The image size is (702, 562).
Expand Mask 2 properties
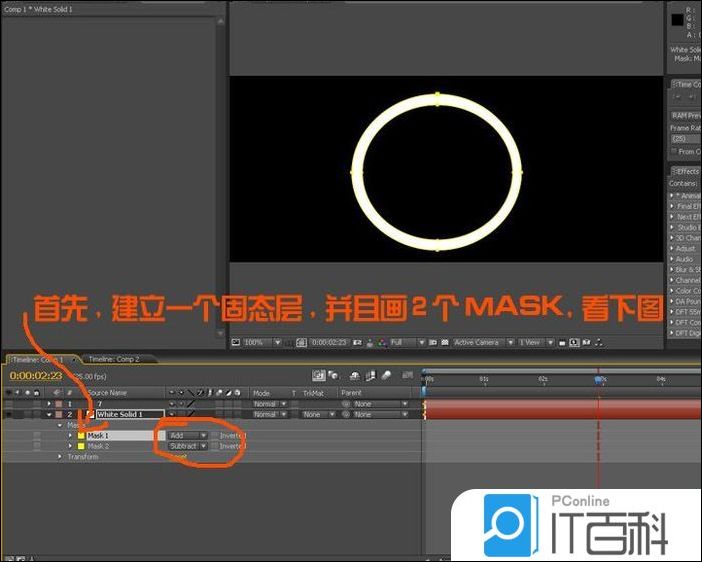click(70, 446)
